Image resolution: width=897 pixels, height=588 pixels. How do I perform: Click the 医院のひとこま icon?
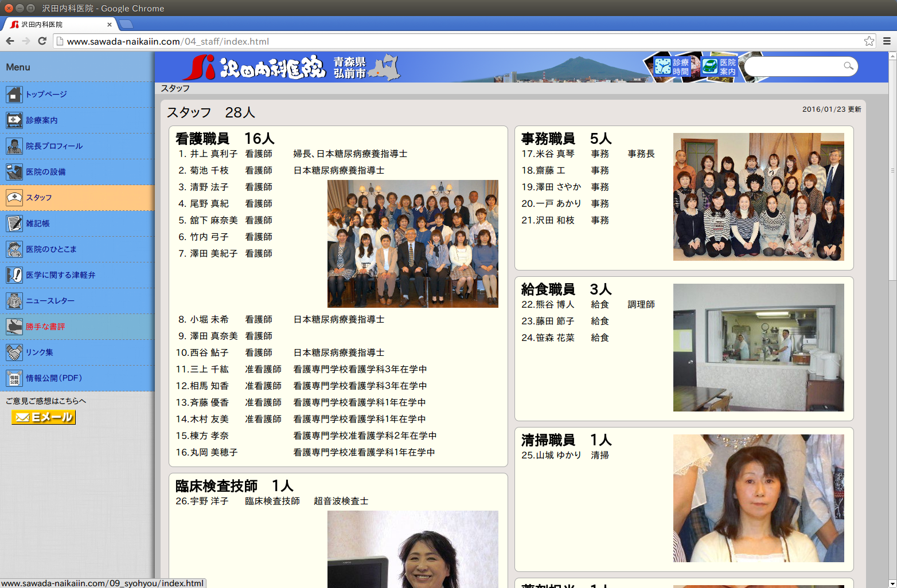tap(14, 249)
